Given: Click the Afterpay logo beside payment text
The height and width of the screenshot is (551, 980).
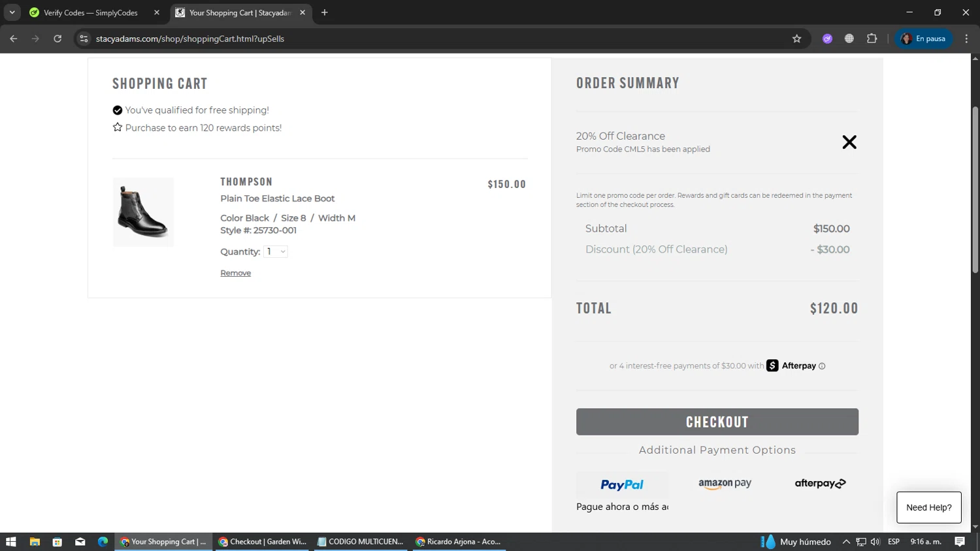Looking at the screenshot, I should pyautogui.click(x=791, y=366).
